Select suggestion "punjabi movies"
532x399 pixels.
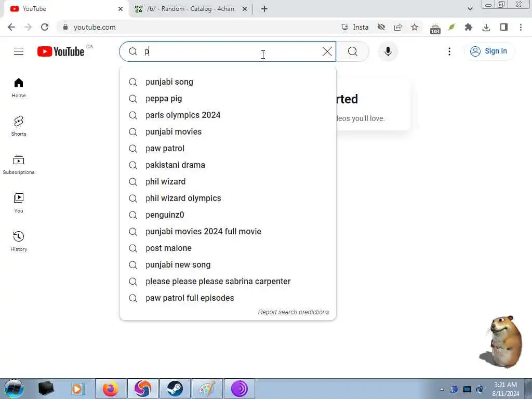(228, 131)
